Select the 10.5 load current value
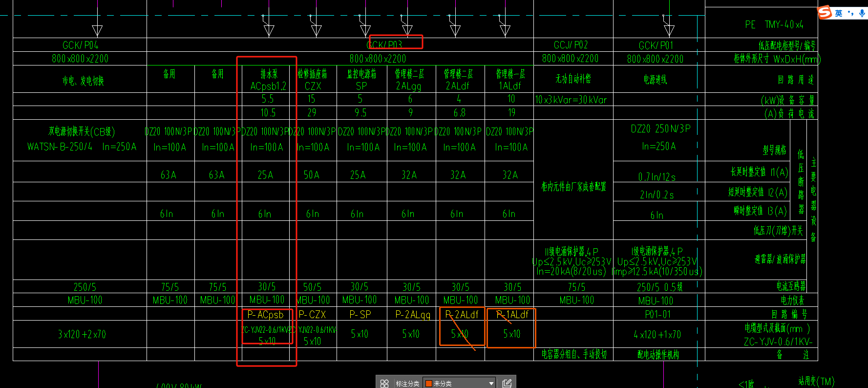868x388 pixels. (x=268, y=113)
